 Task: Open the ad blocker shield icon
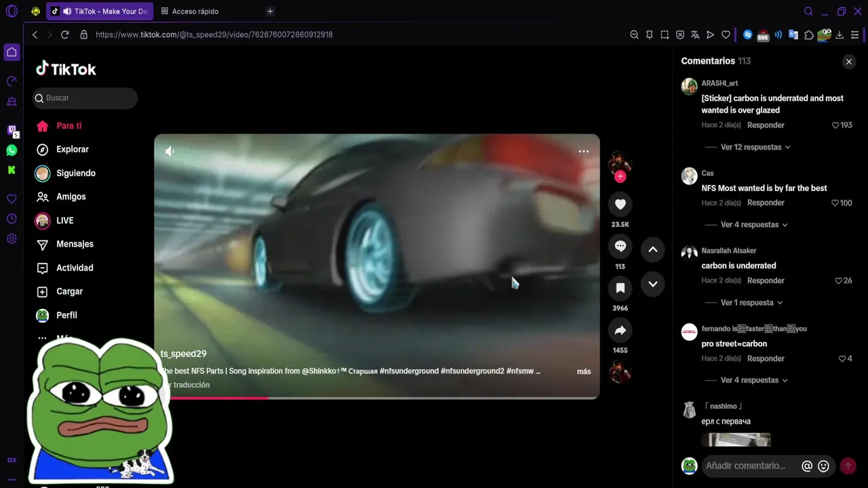click(x=680, y=35)
